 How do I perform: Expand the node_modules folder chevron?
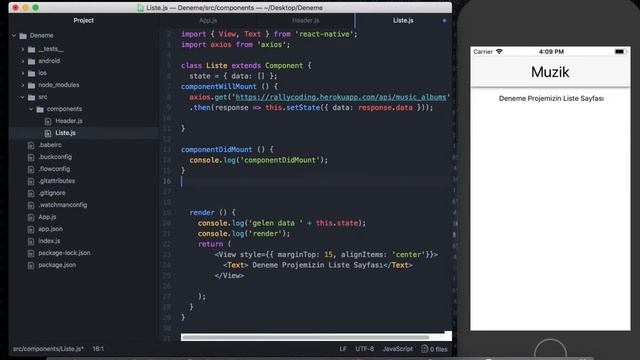[23, 85]
